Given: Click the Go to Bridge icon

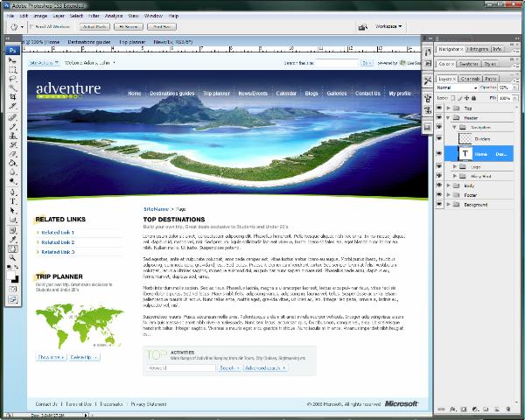Looking at the screenshot, I should click(362, 27).
